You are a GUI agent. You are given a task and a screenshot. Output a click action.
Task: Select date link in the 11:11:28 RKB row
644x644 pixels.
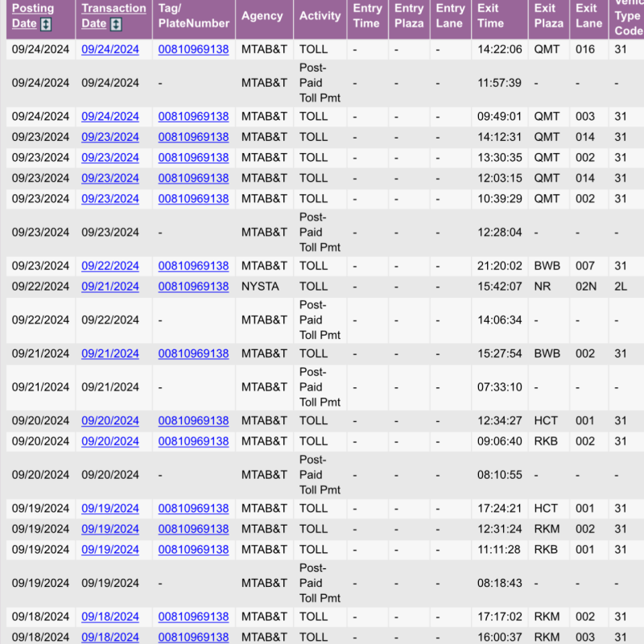point(110,549)
